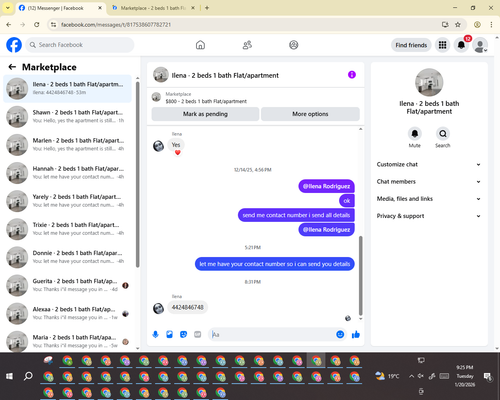Expand Media, files and links section
This screenshot has height=400, width=500.
point(429,199)
